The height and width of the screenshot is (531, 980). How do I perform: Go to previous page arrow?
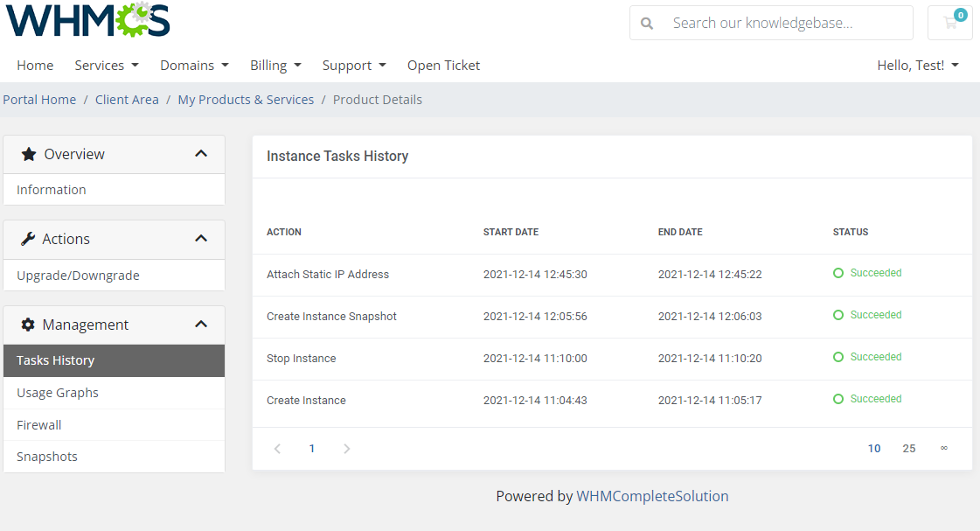[277, 449]
